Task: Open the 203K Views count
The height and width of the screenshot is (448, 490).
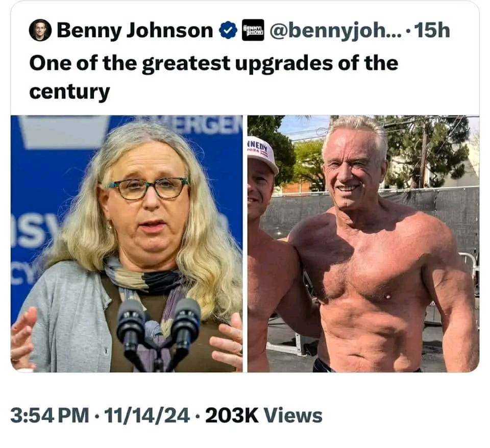Action: (x=263, y=416)
